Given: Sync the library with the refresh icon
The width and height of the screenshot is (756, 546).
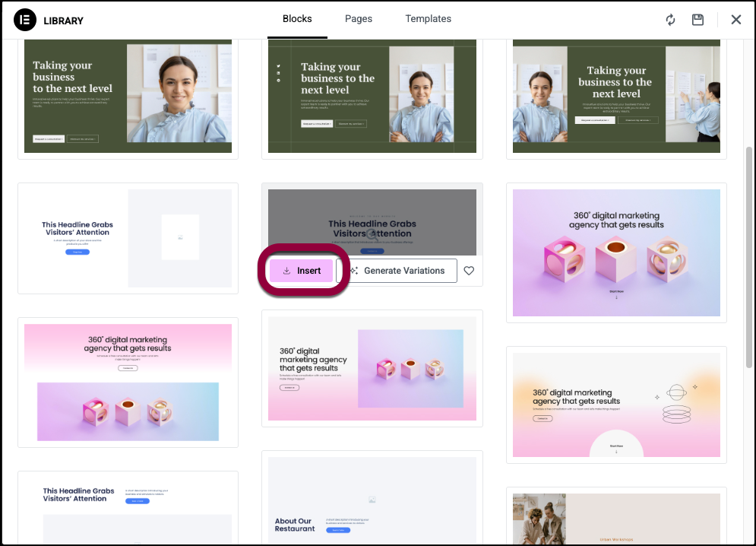Looking at the screenshot, I should tap(670, 20).
